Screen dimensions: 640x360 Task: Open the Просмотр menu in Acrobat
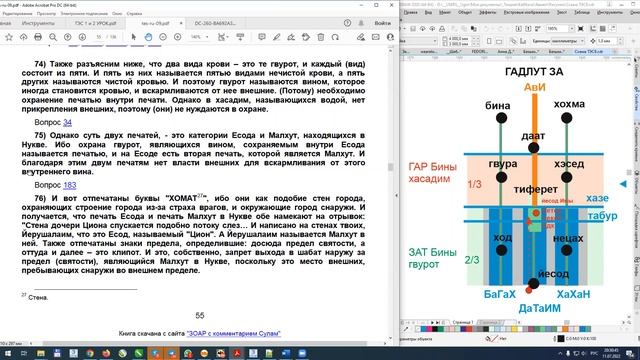[x=46, y=13]
